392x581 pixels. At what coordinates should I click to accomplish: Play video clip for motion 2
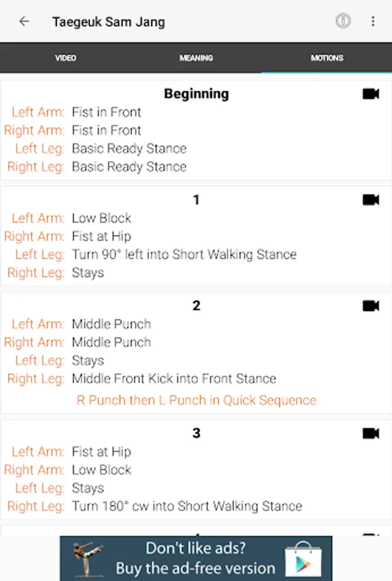(x=371, y=306)
